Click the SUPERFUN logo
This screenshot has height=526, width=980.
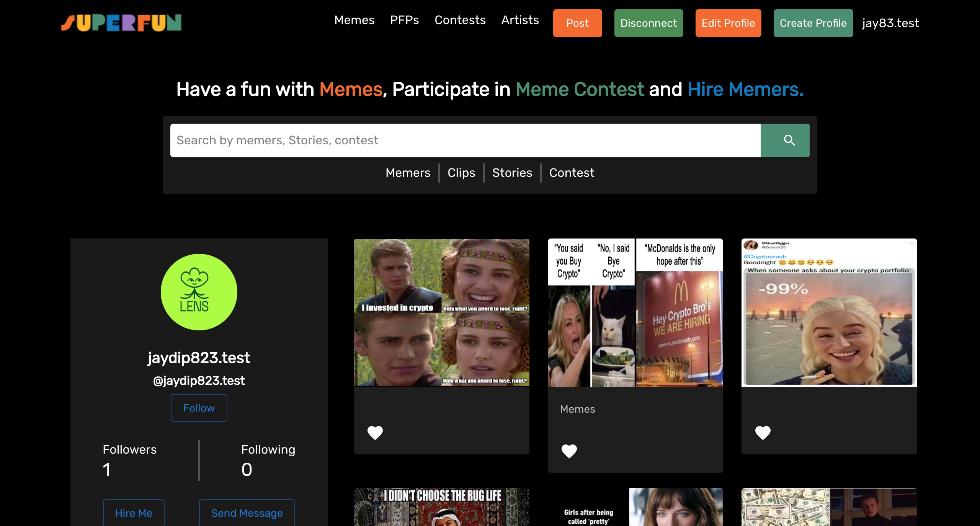coord(121,23)
